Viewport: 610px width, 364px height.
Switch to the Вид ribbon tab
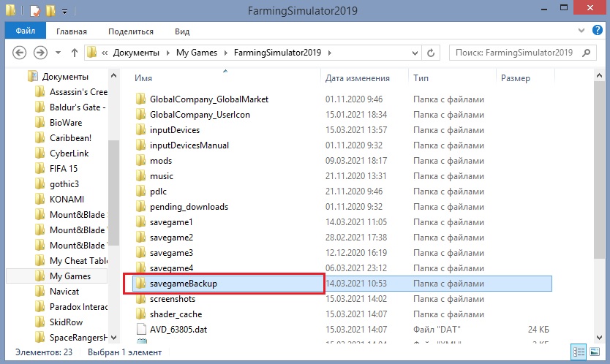point(182,31)
